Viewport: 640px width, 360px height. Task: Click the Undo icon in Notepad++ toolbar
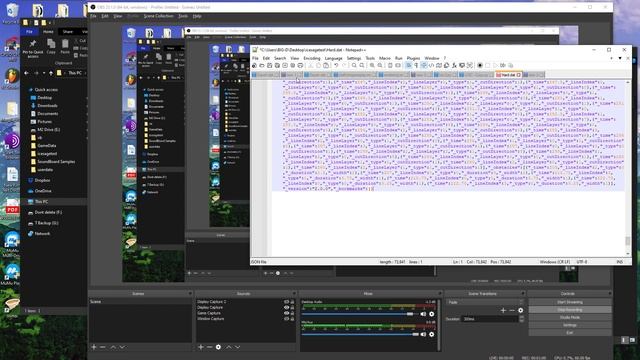(336, 65)
